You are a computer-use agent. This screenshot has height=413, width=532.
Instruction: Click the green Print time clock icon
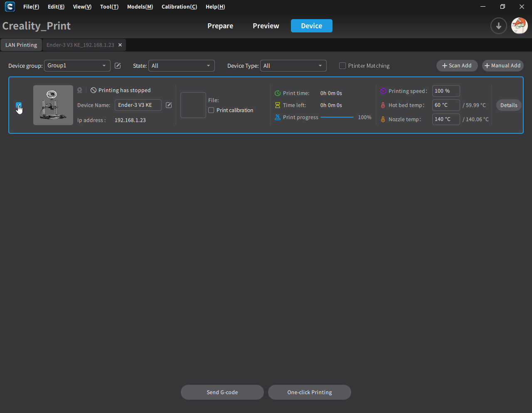tap(278, 93)
